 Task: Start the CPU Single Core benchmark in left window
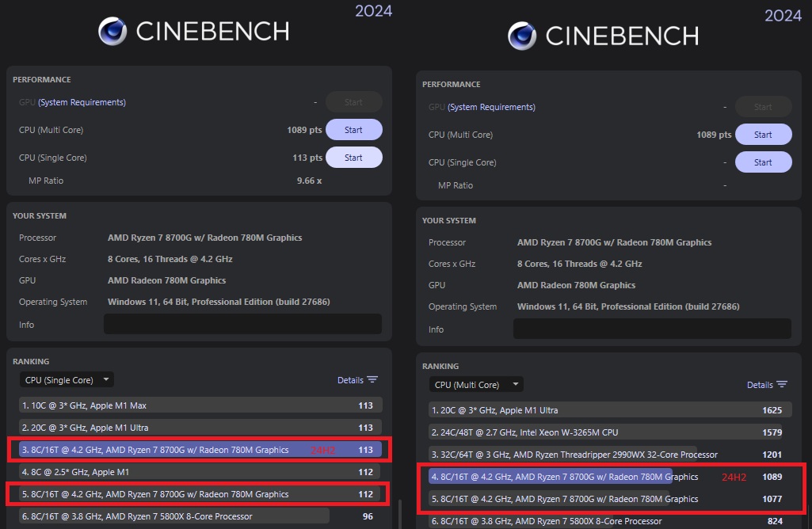click(353, 157)
